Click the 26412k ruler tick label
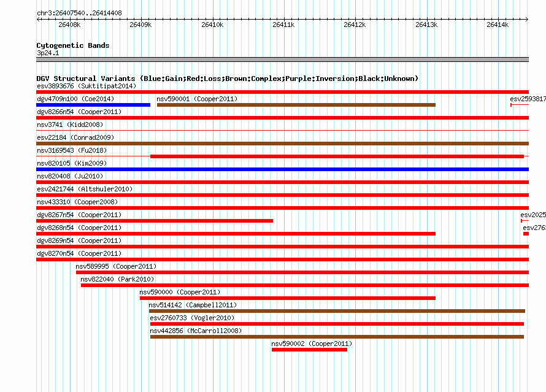 click(355, 25)
